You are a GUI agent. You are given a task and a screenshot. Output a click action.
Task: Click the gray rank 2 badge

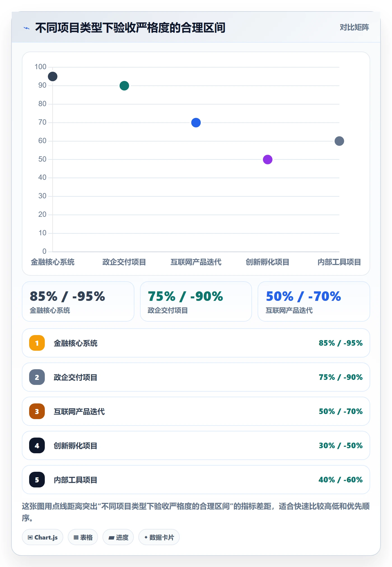coord(37,377)
